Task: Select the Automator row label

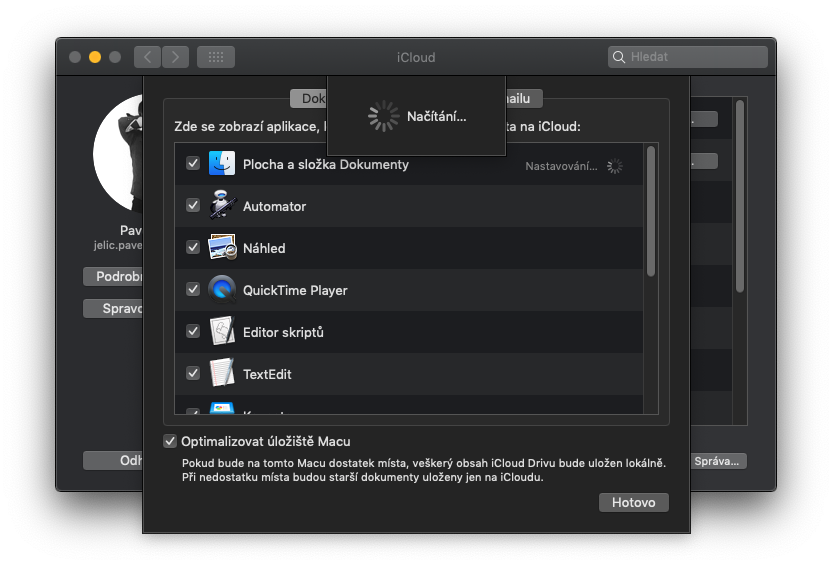Action: coord(274,206)
